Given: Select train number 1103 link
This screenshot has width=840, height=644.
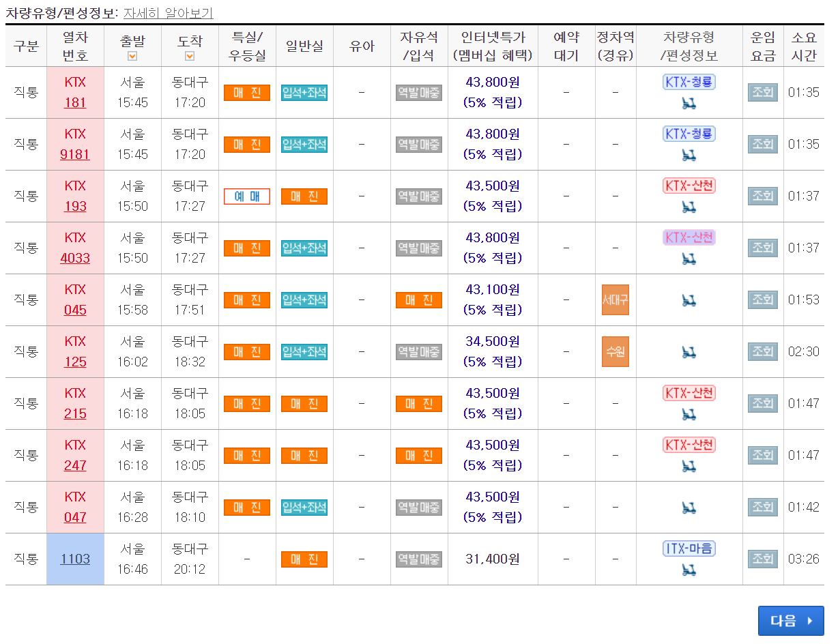Looking at the screenshot, I should click(x=75, y=559).
